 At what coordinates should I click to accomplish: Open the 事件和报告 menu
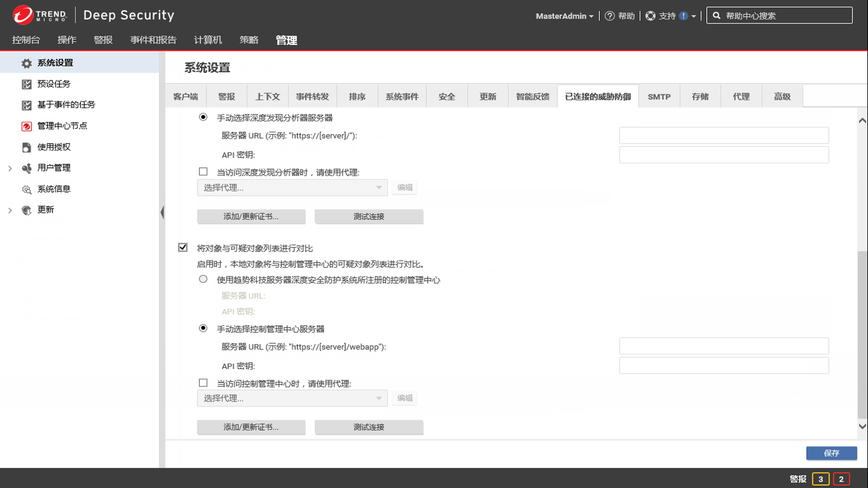pos(153,40)
